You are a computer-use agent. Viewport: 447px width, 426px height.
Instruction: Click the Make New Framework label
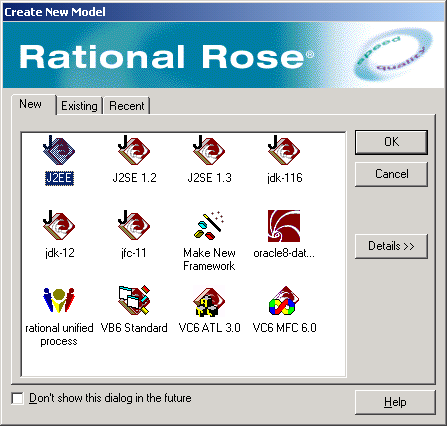coord(209,259)
